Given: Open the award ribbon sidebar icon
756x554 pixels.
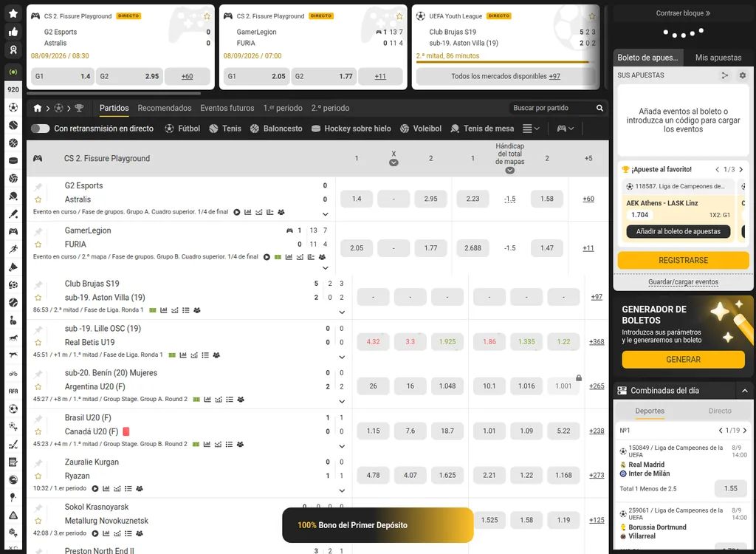Looking at the screenshot, I should [x=13, y=49].
